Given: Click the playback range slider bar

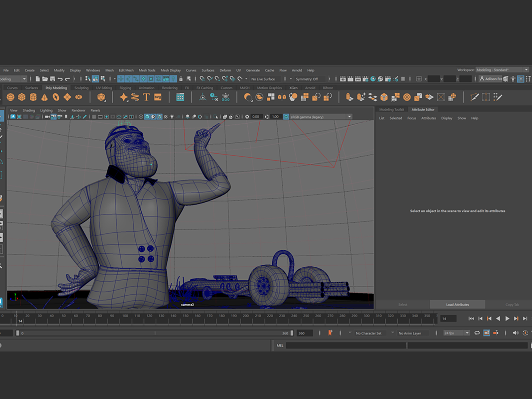Looking at the screenshot, I should 155,333.
